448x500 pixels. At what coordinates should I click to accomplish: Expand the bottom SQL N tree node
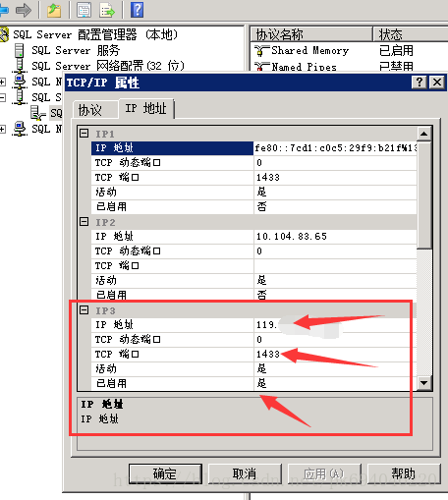coord(3,129)
